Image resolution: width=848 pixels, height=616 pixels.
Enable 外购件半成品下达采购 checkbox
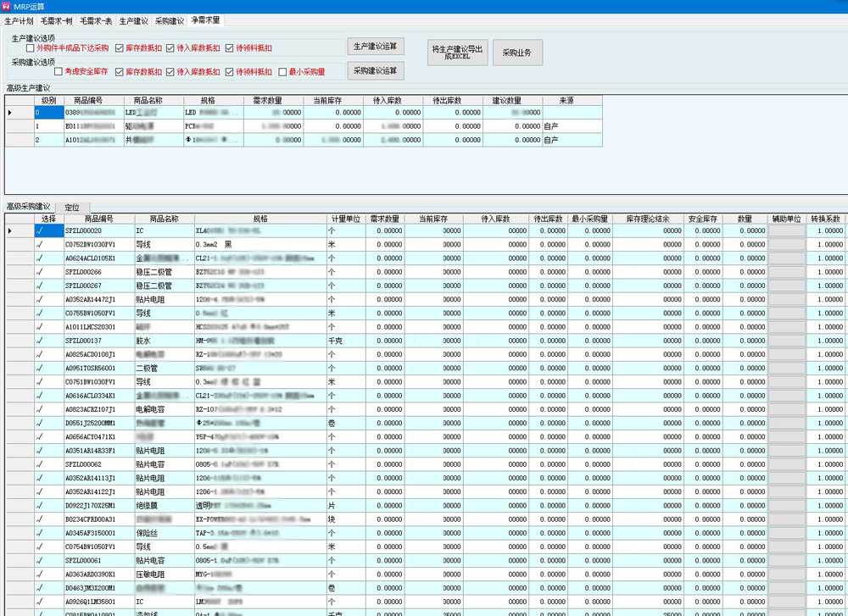click(x=31, y=48)
